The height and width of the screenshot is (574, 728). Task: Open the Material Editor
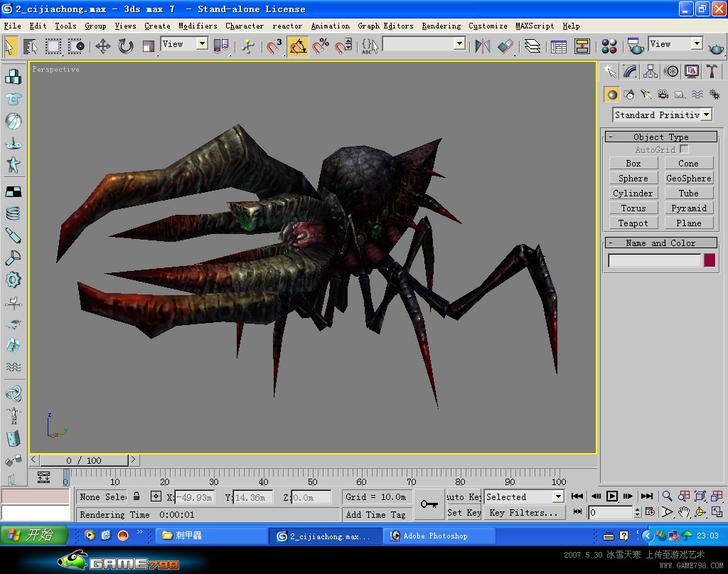pyautogui.click(x=609, y=46)
